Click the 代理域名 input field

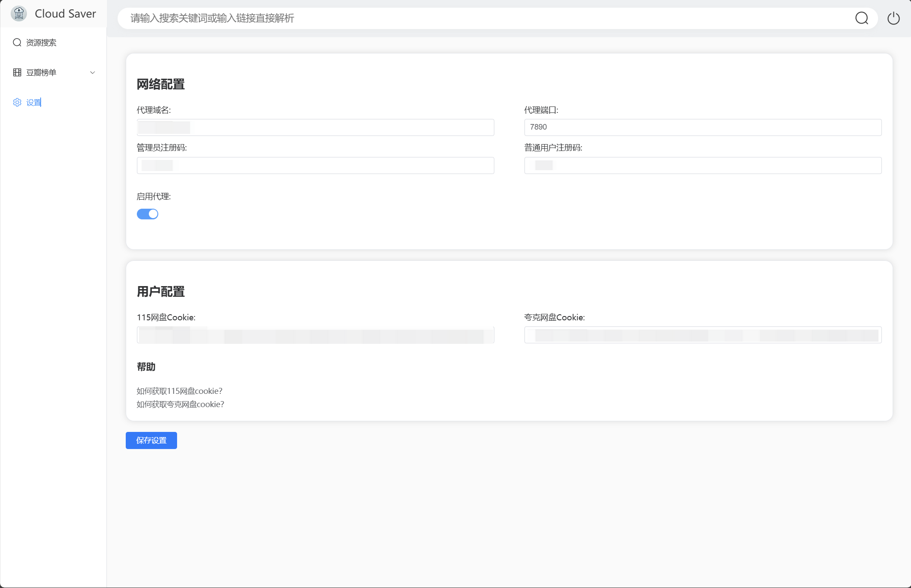click(x=315, y=127)
